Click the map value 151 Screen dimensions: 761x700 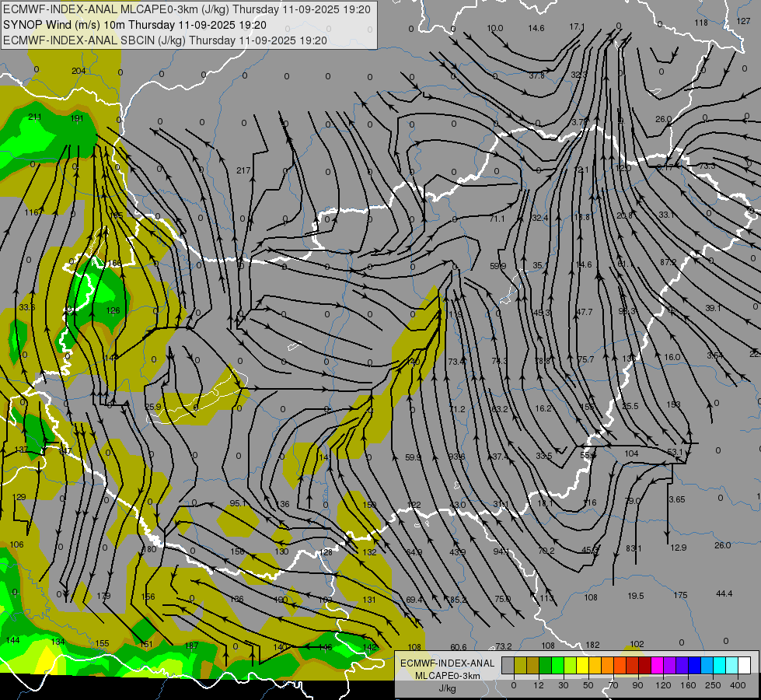coord(146,645)
